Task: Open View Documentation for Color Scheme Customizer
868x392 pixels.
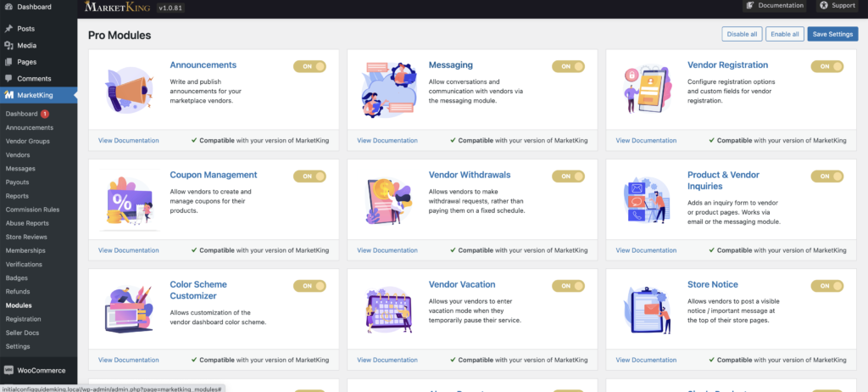Action: point(129,361)
